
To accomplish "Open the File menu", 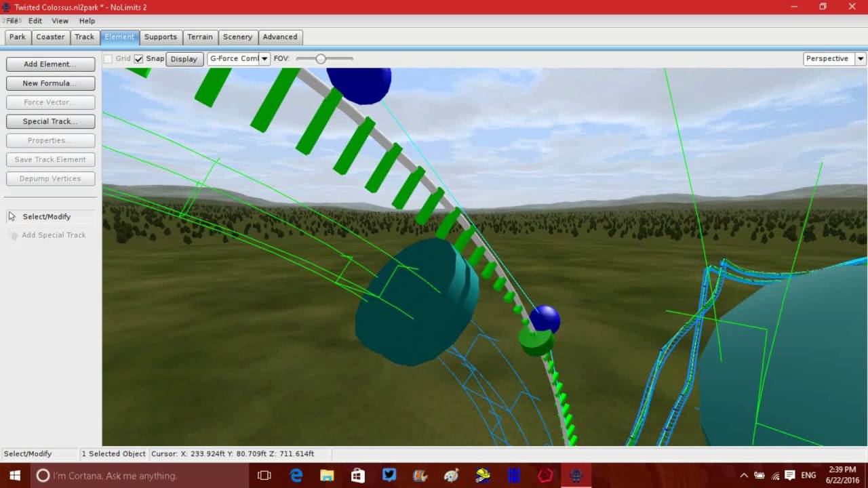I will pos(13,21).
